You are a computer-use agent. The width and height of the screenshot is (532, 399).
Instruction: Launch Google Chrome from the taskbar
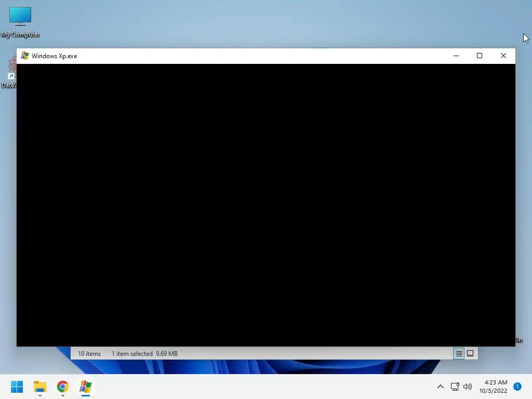pos(63,387)
